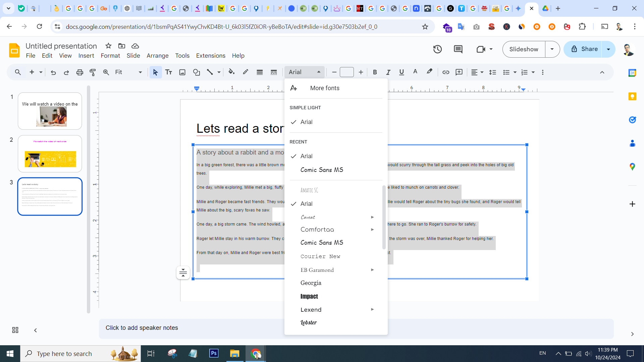Click the border dash icon

274,72
